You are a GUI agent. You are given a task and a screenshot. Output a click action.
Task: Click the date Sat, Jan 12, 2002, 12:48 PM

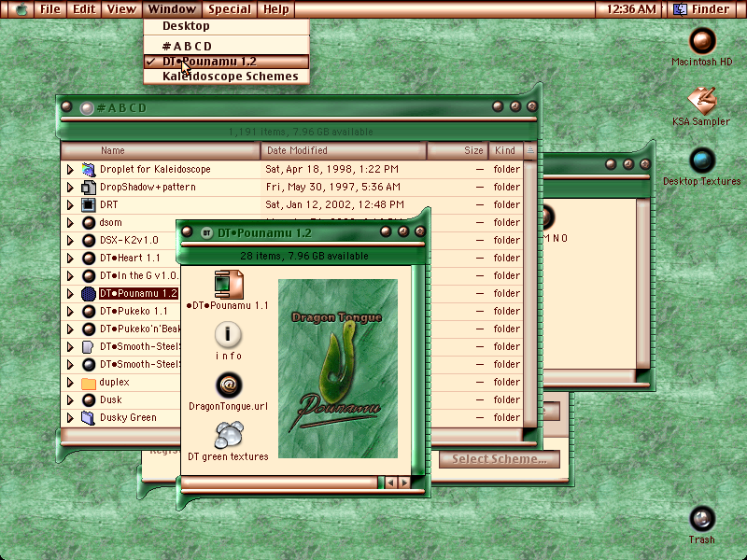pyautogui.click(x=335, y=204)
